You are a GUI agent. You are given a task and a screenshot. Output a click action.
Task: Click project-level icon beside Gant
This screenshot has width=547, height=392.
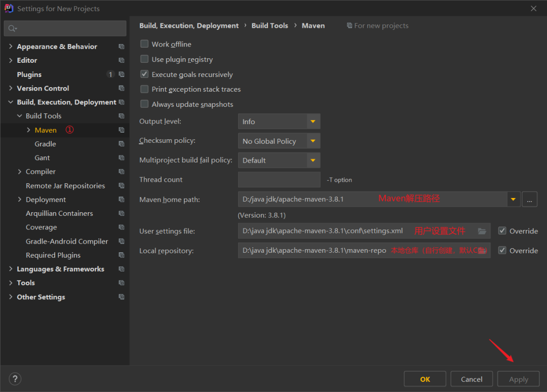[122, 158]
